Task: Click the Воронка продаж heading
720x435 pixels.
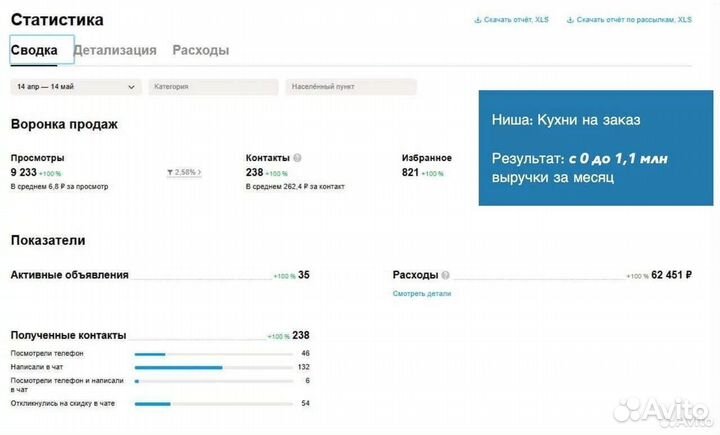Action: (x=64, y=124)
